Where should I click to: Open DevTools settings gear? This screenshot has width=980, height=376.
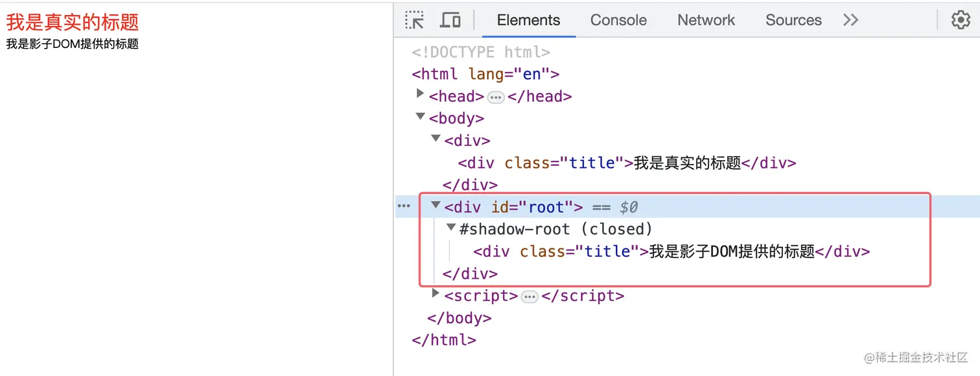pyautogui.click(x=961, y=20)
